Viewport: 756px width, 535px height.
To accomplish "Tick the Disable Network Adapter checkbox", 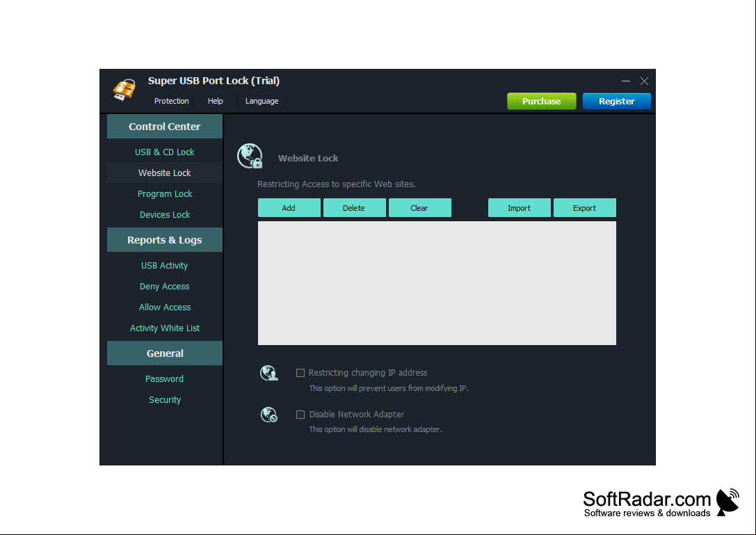I will [300, 415].
